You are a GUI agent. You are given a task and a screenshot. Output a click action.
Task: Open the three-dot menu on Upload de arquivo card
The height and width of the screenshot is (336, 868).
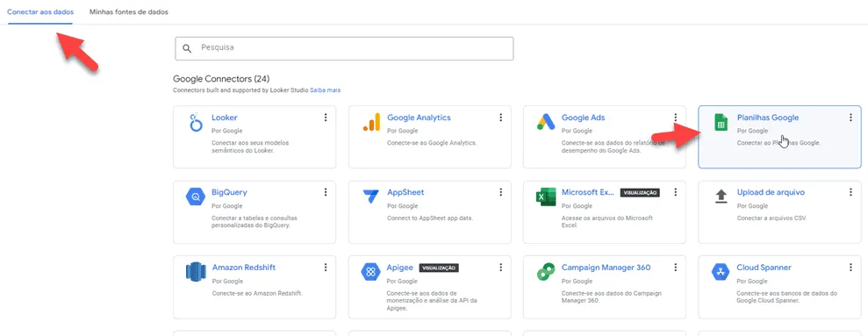coord(850,192)
